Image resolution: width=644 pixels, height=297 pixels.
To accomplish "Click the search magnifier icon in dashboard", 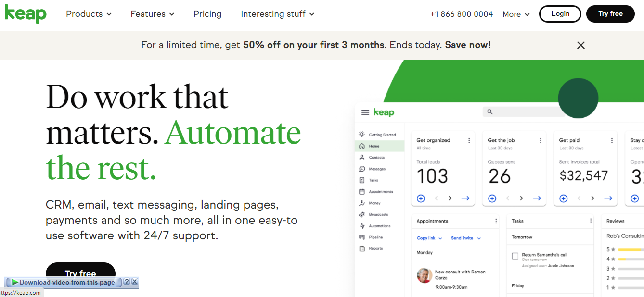I will 490,111.
